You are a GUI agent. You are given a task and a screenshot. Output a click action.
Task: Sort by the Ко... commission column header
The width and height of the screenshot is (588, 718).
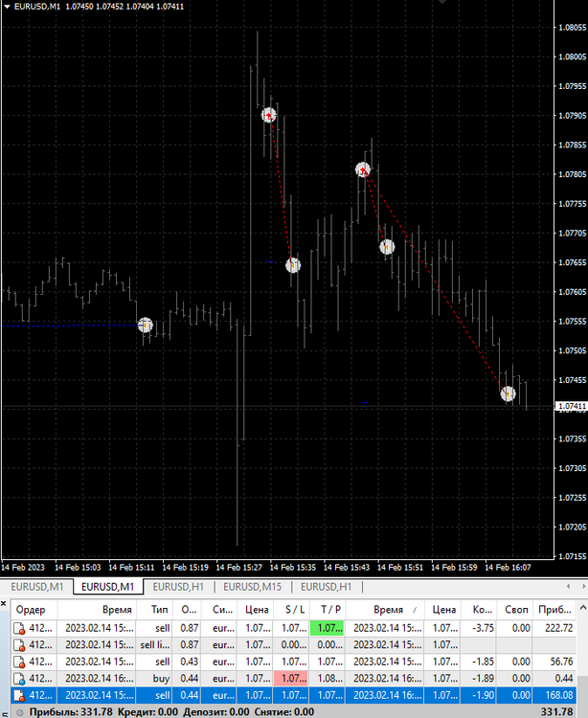479,610
